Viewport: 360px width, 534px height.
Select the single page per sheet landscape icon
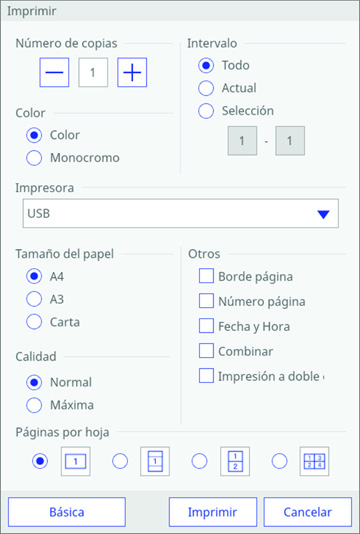(x=76, y=461)
